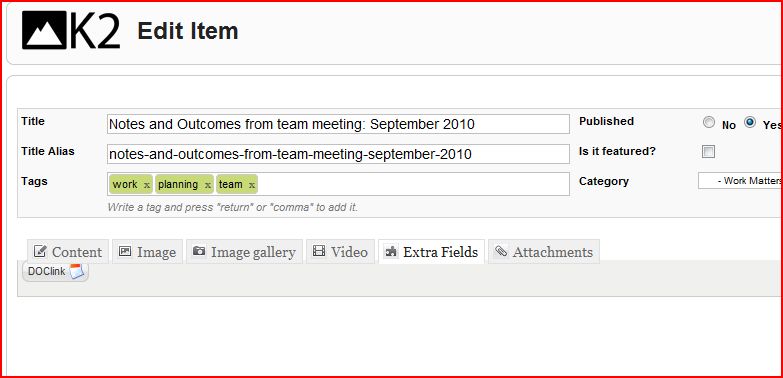The height and width of the screenshot is (378, 783).
Task: Remove the 'team' tag with its x
Action: 252,185
